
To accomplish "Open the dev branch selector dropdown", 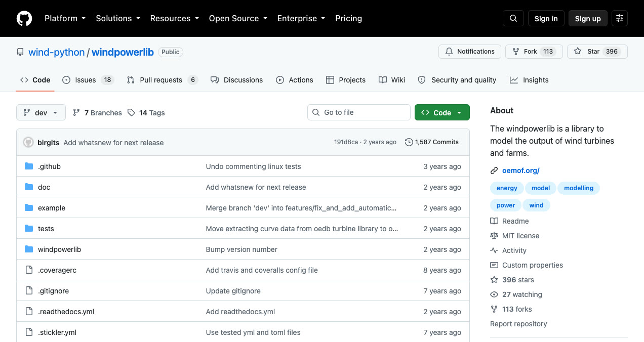I will pyautogui.click(x=41, y=112).
